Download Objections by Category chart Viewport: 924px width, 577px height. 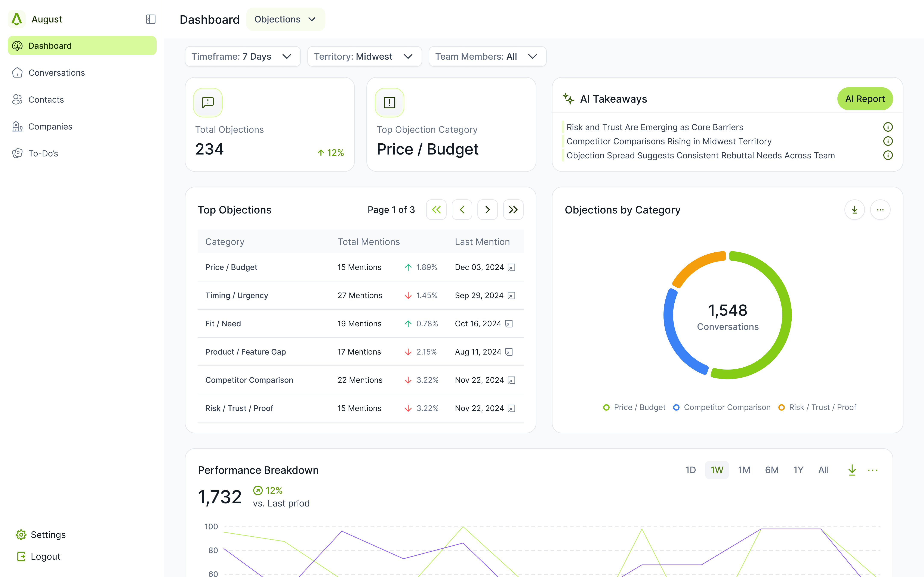pyautogui.click(x=854, y=210)
